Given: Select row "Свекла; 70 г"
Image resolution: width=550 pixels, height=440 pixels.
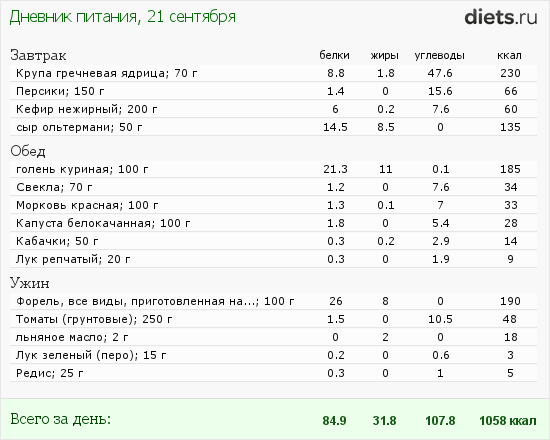Looking at the screenshot, I should pos(273,187).
